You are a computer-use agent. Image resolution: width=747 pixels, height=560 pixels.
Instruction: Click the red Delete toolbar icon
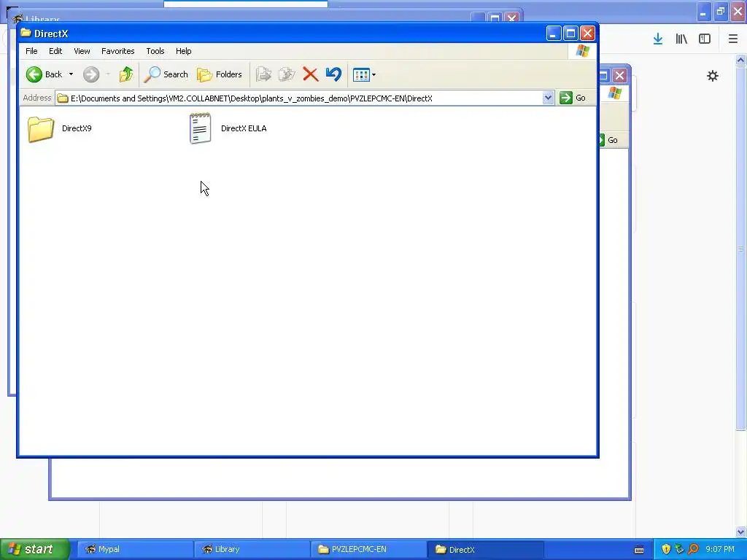click(x=311, y=74)
